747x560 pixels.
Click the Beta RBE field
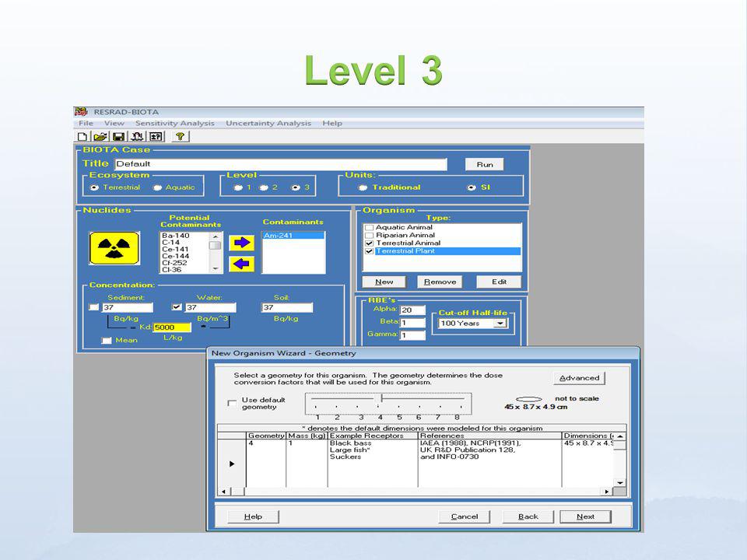coord(412,323)
